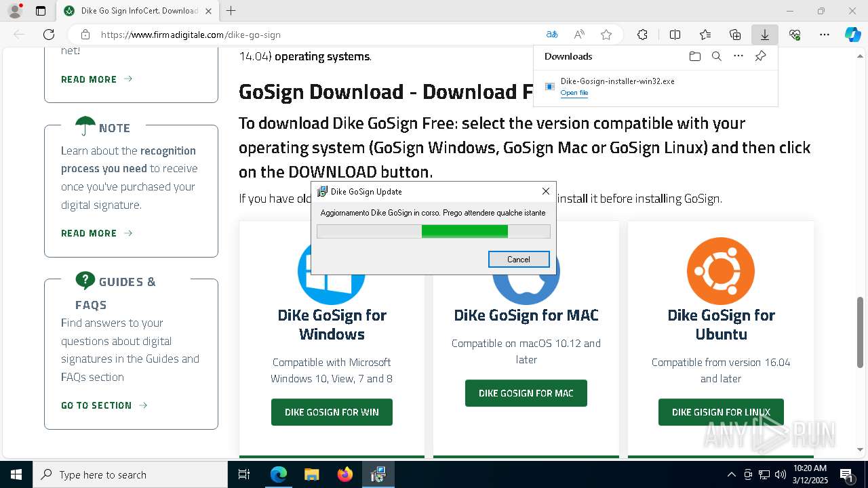Open the Downloads folder icon
The height and width of the screenshot is (488, 868).
click(694, 56)
